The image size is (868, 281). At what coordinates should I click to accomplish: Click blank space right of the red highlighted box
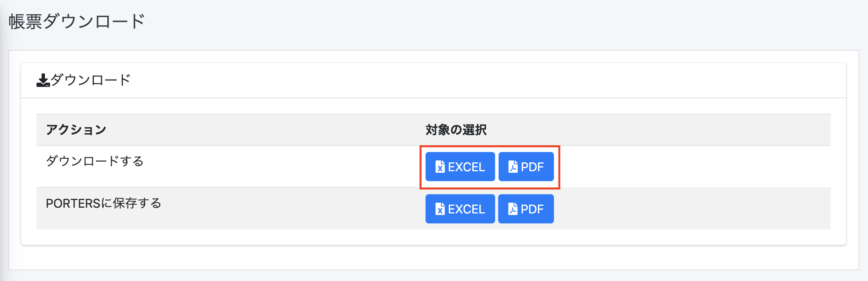click(x=692, y=167)
